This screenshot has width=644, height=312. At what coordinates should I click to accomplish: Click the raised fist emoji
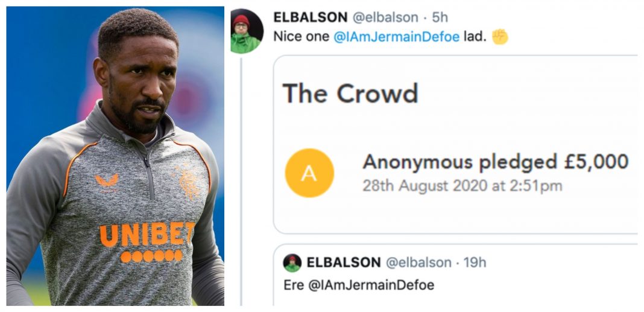coord(500,37)
